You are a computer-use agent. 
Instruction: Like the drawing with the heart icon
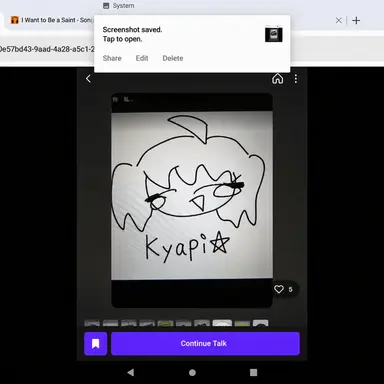[279, 289]
